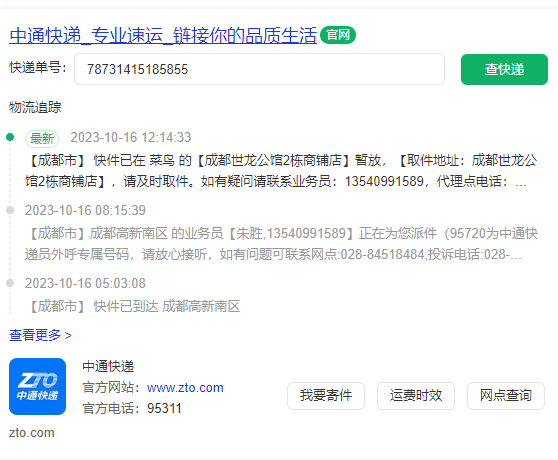Click the green 官网 badge icon

(x=338, y=35)
